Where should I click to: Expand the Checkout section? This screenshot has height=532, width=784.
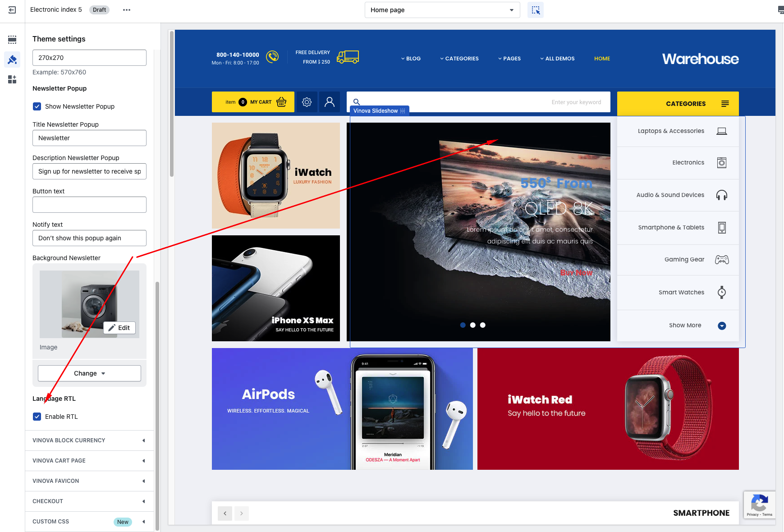[x=89, y=501]
